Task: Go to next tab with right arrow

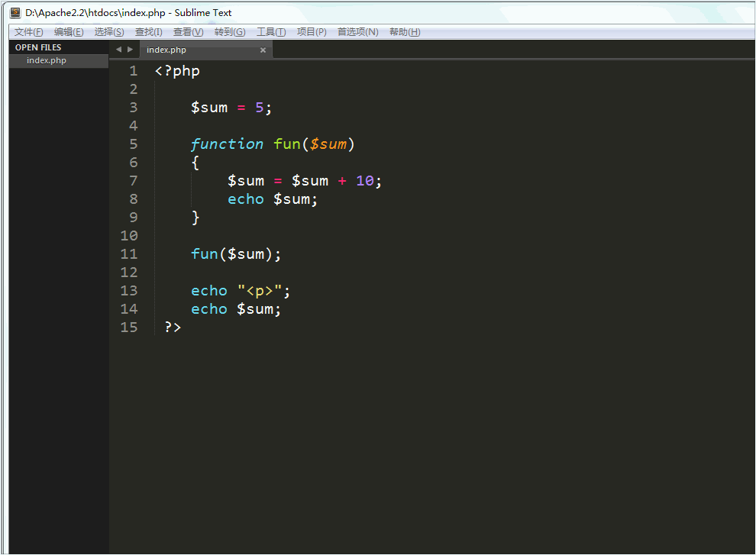Action: coord(130,49)
